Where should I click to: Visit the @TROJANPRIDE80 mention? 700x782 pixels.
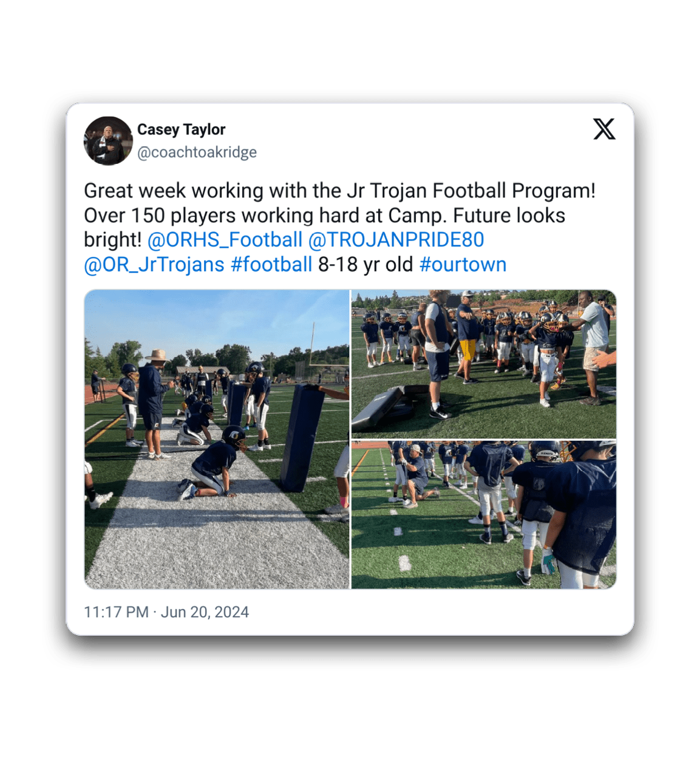click(x=396, y=240)
